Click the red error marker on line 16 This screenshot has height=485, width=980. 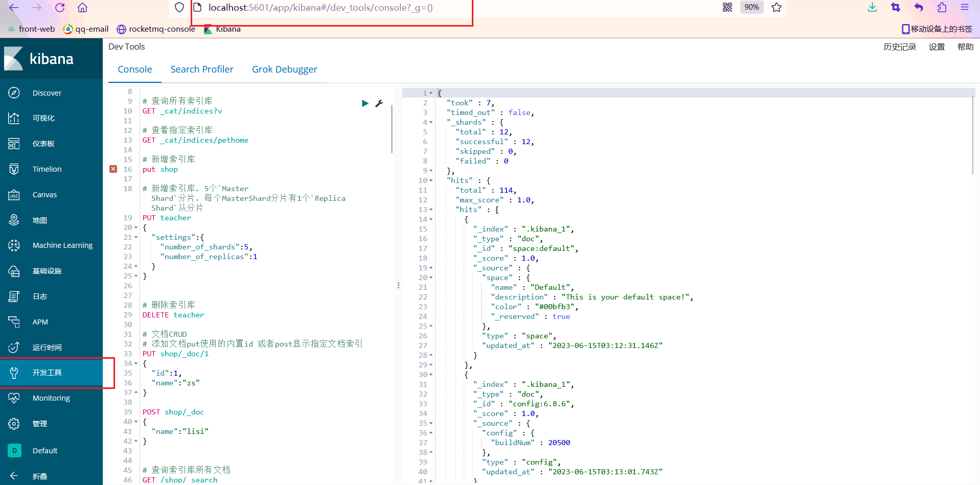113,169
